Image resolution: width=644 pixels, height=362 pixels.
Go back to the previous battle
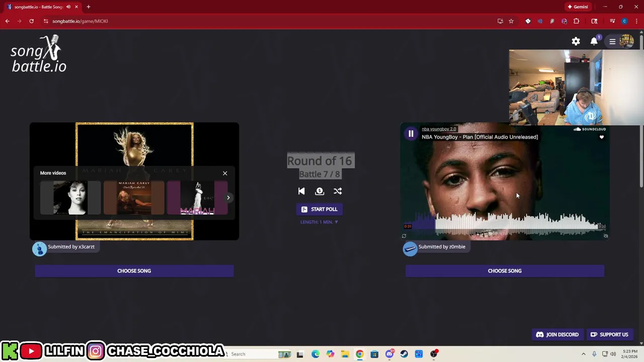pos(301,191)
